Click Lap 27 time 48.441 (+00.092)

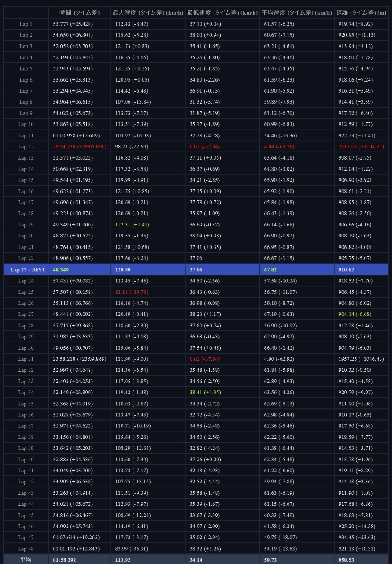click(x=73, y=314)
